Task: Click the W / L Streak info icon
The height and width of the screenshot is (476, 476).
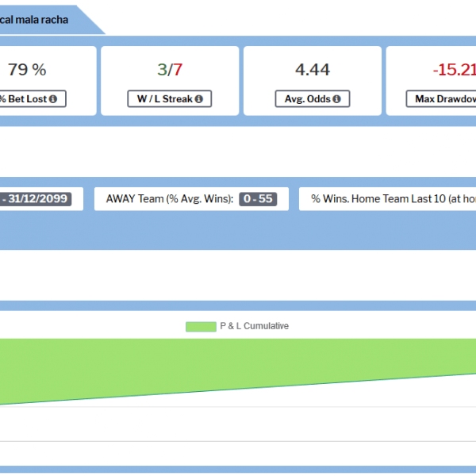Action: tap(199, 99)
